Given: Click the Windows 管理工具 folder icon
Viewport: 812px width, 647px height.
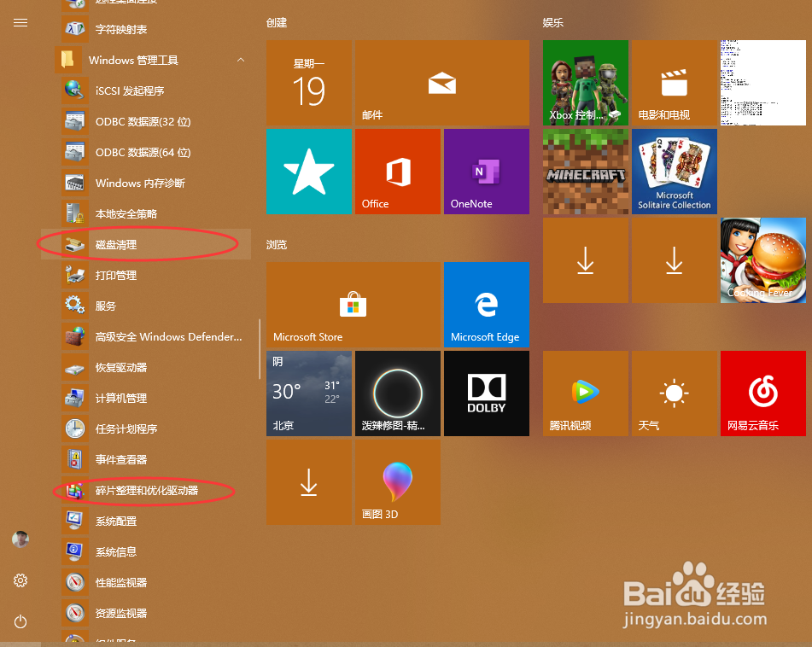Looking at the screenshot, I should pos(67,60).
